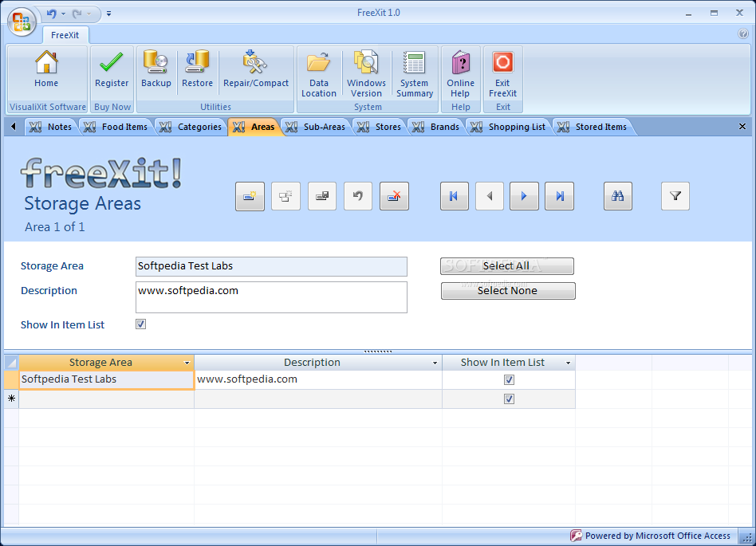Undo with quick access toolbar arrow
Viewport: 756px width, 546px height.
(51, 14)
